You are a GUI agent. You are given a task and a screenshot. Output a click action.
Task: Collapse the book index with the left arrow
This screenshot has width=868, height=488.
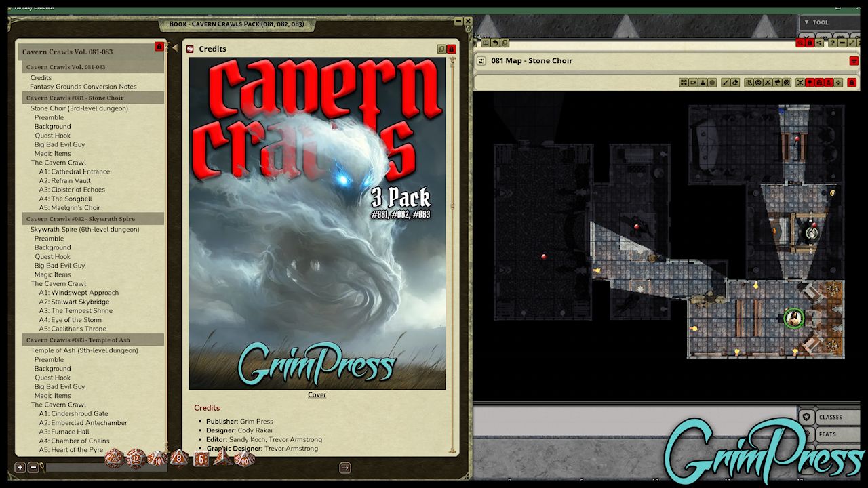tap(174, 47)
